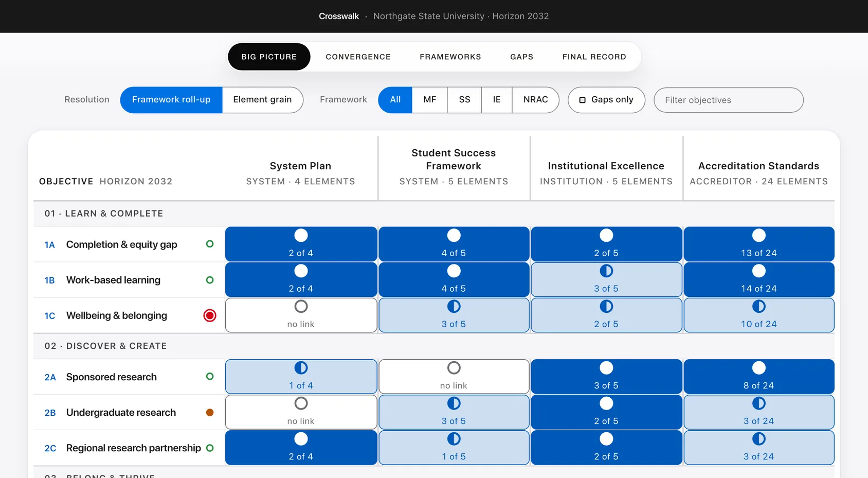This screenshot has height=478, width=868.
Task: Switch resolution to Element grain
Action: (262, 100)
